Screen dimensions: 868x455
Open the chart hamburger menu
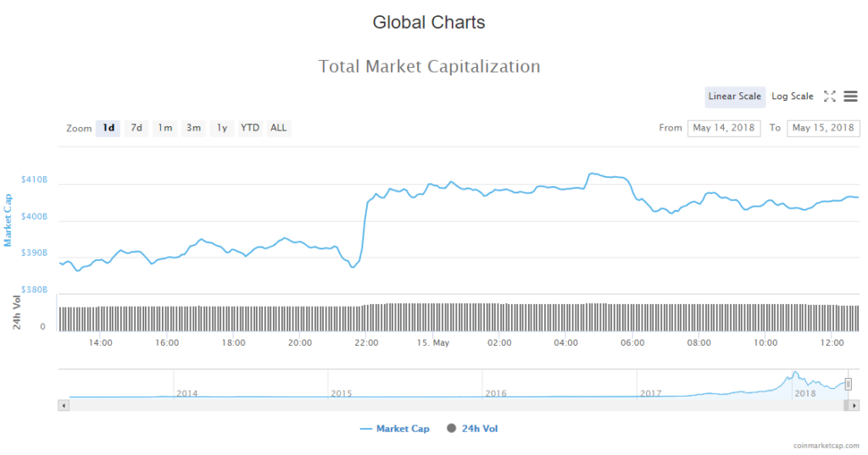coord(850,97)
